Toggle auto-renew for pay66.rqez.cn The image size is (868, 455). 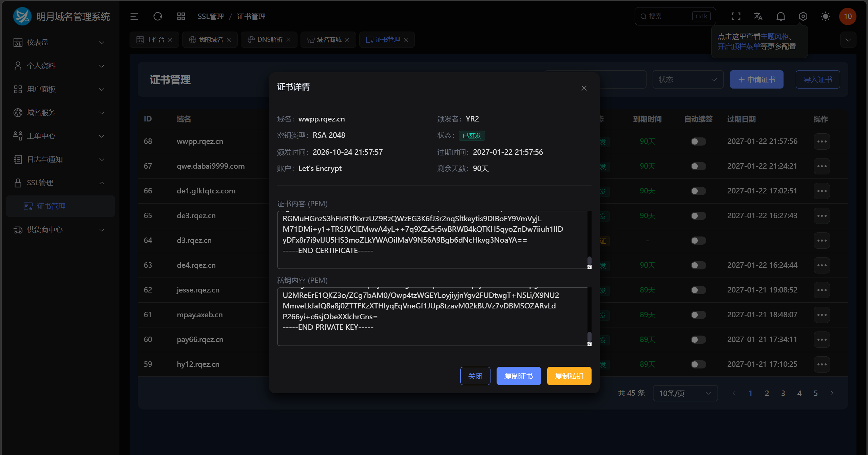[x=698, y=340]
